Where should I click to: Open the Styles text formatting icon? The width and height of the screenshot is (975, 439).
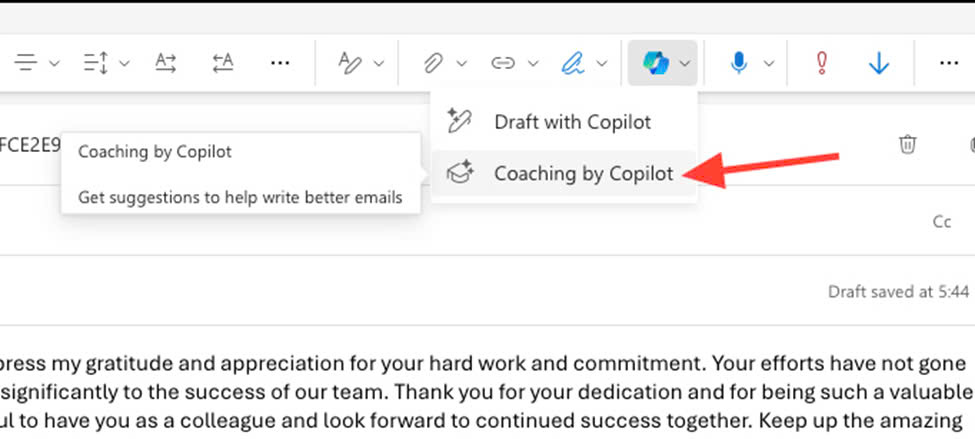350,63
